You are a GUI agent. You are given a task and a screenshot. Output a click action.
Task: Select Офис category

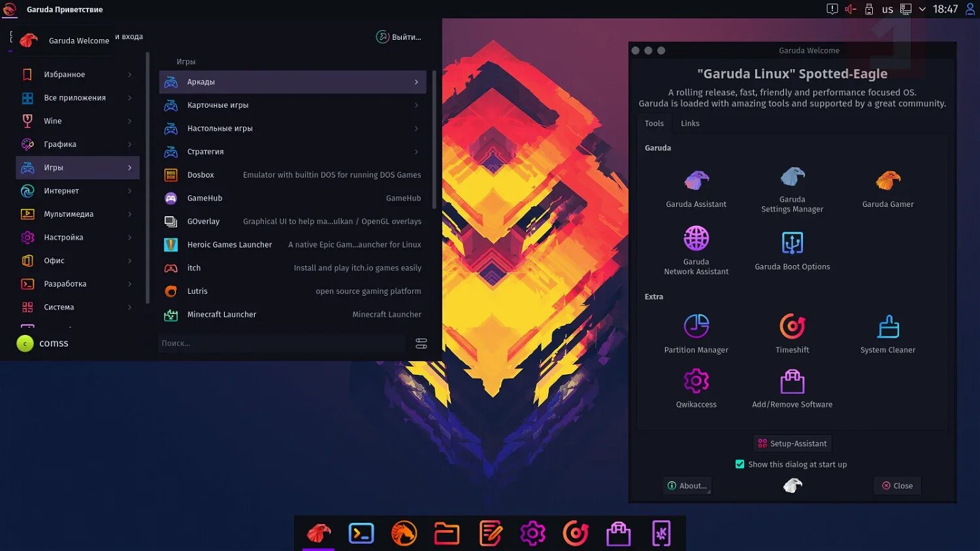pos(78,260)
